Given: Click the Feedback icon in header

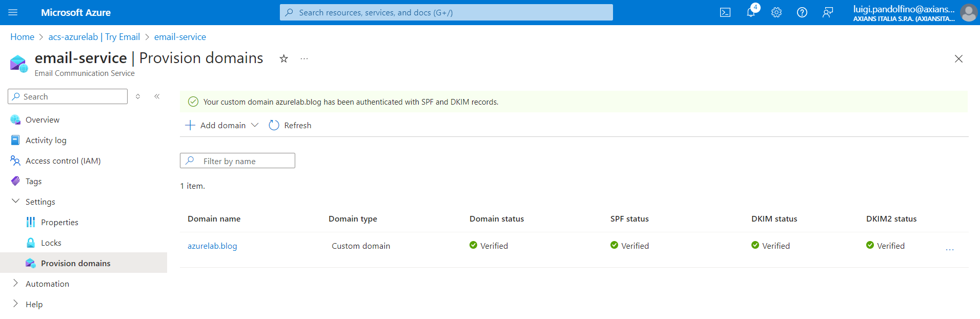Looking at the screenshot, I should 828,12.
